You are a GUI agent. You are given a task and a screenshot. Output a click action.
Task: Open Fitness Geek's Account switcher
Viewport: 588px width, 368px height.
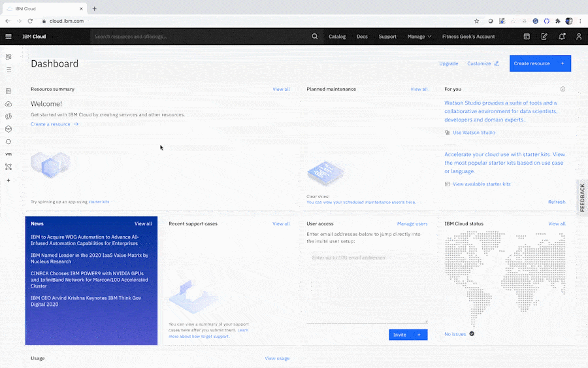click(x=468, y=37)
